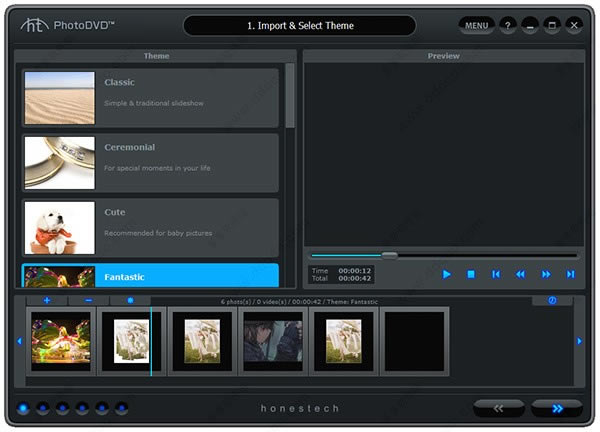Pick the Cute theme
600x432 pixels.
coord(150,228)
